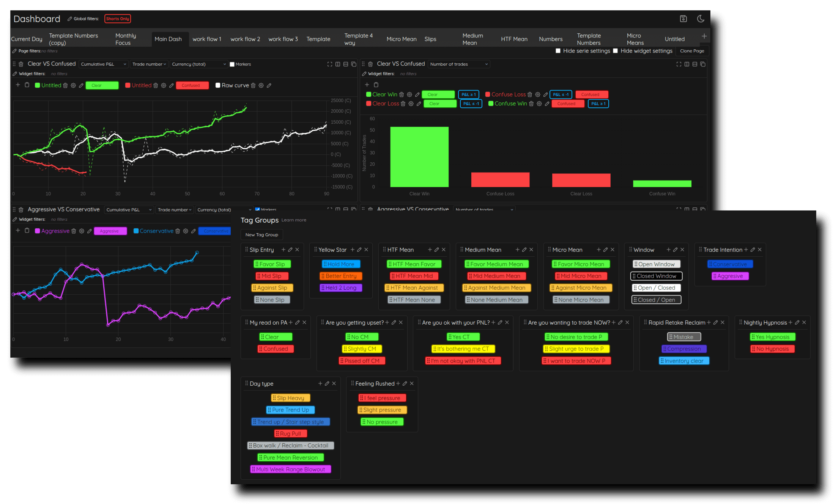The width and height of the screenshot is (833, 504).
Task: Toggle Markers checkbox on Clear VS Confused
Action: coord(232,64)
